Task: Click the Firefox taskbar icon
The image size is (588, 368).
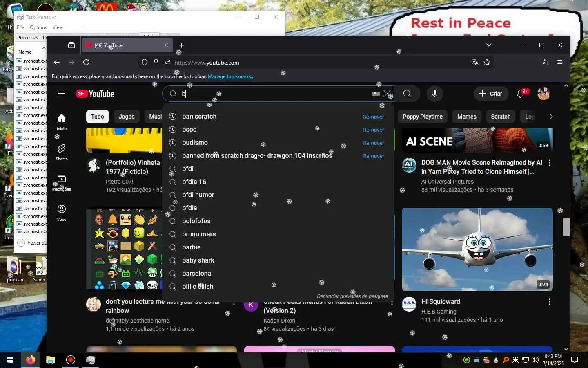Action: 31,360
